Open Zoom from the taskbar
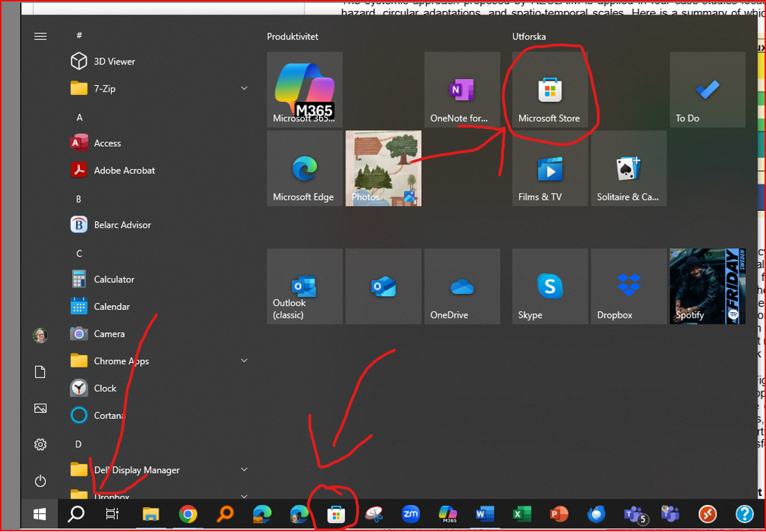This screenshot has height=532, width=766. pos(411,514)
